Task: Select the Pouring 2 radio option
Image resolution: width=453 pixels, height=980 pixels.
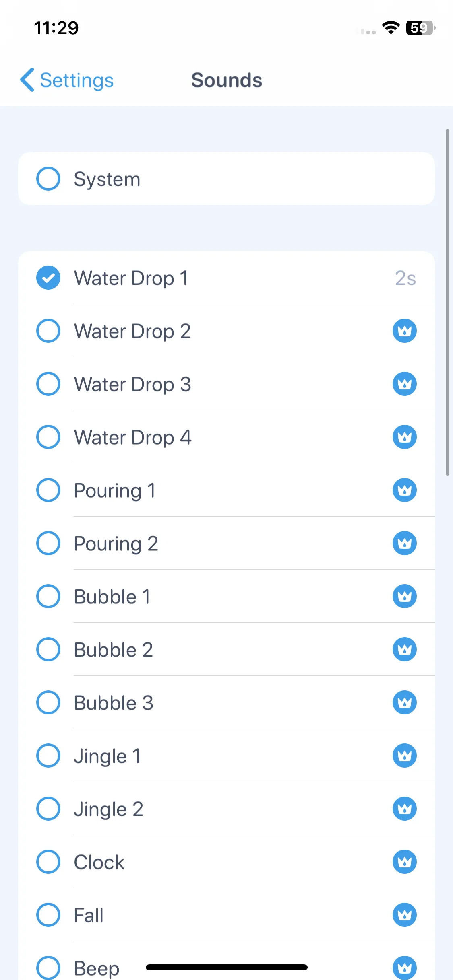Action: [48, 543]
